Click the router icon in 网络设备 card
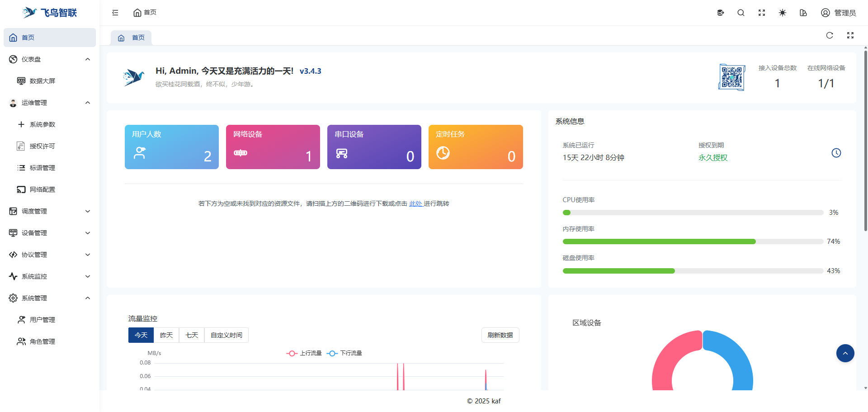 coord(241,153)
